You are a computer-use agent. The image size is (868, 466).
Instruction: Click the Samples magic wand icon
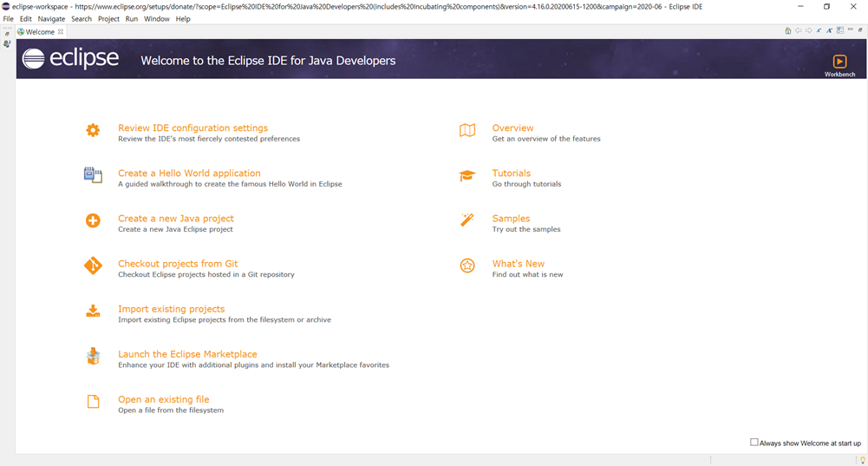467,220
